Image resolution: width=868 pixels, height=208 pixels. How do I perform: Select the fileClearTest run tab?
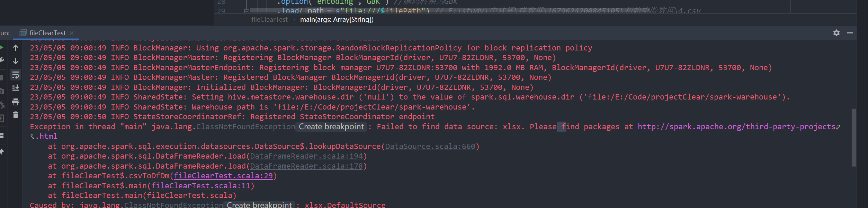coord(47,33)
